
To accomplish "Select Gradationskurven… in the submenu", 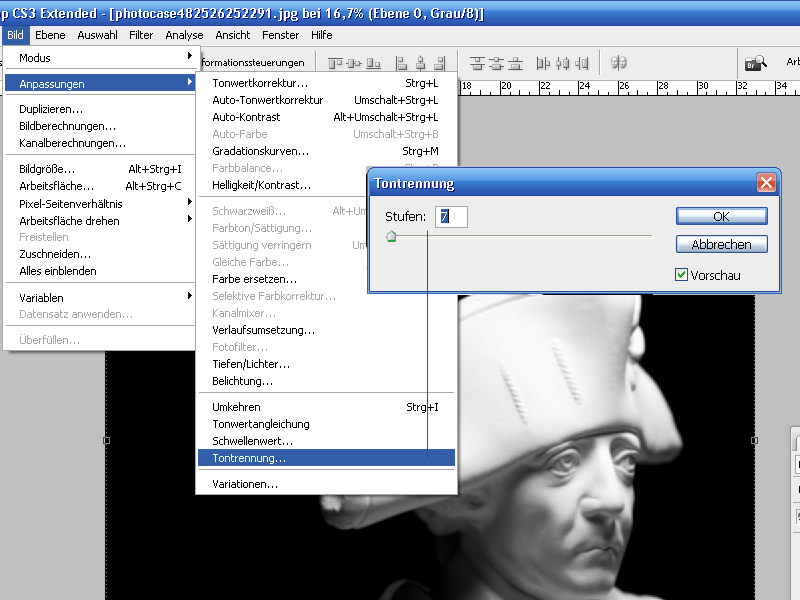I will pyautogui.click(x=326, y=151).
